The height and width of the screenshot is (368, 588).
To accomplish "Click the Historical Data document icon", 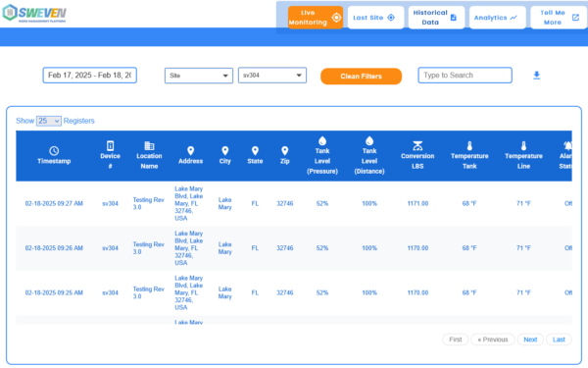I will [454, 18].
